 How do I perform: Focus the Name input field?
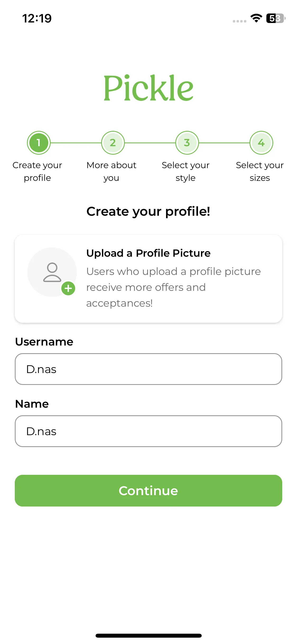(148, 431)
